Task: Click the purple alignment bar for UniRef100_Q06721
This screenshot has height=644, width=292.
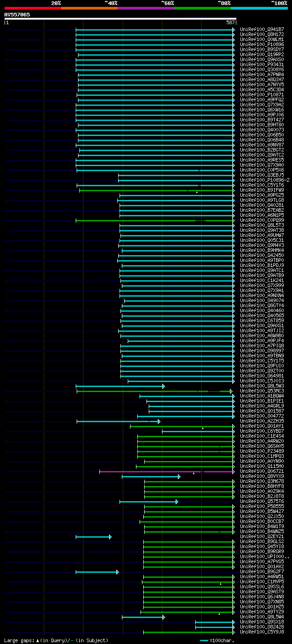Action: coord(167,471)
